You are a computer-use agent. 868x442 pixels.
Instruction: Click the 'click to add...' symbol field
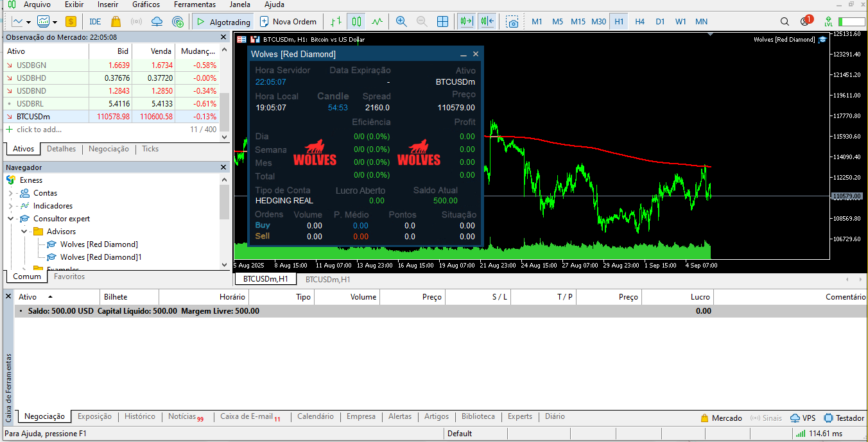[39, 130]
